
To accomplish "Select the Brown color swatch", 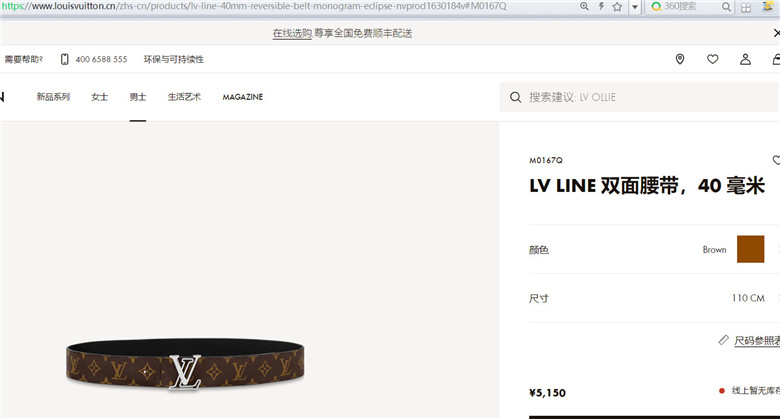I will pyautogui.click(x=750, y=249).
